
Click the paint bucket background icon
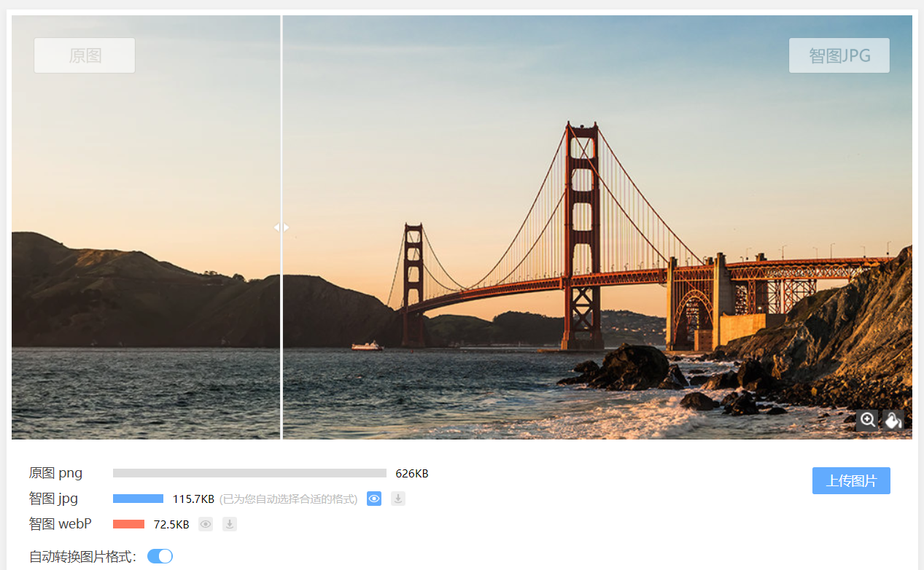[893, 420]
